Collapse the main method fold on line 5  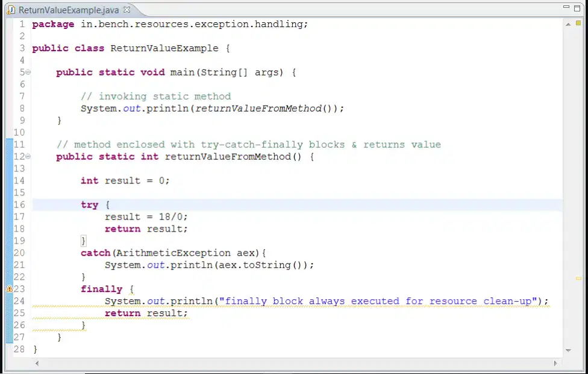click(x=28, y=72)
